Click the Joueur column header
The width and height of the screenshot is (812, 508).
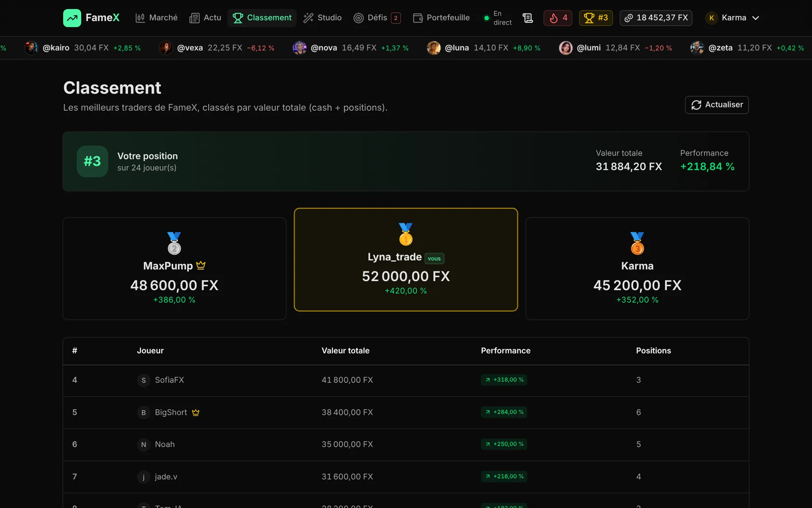point(150,351)
